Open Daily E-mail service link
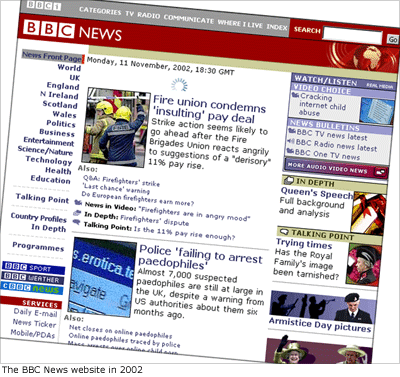Viewport: 400px width, 377px height. click(x=36, y=313)
